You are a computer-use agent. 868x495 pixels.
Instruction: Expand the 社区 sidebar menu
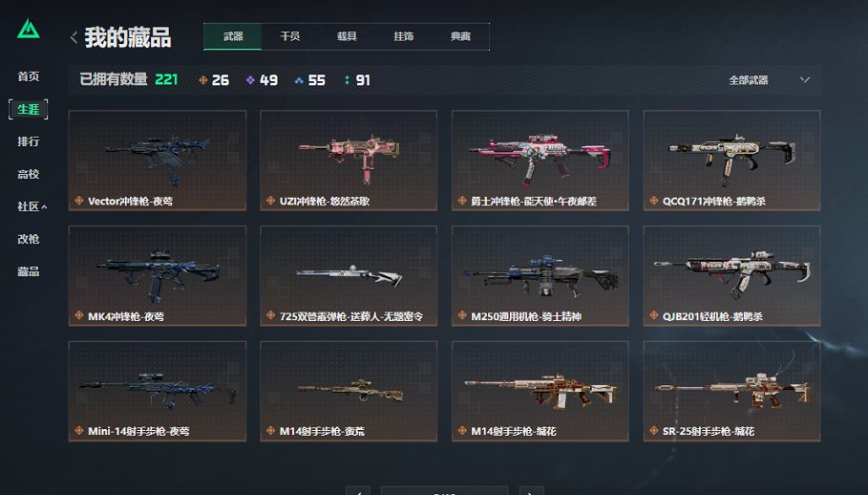pos(32,206)
